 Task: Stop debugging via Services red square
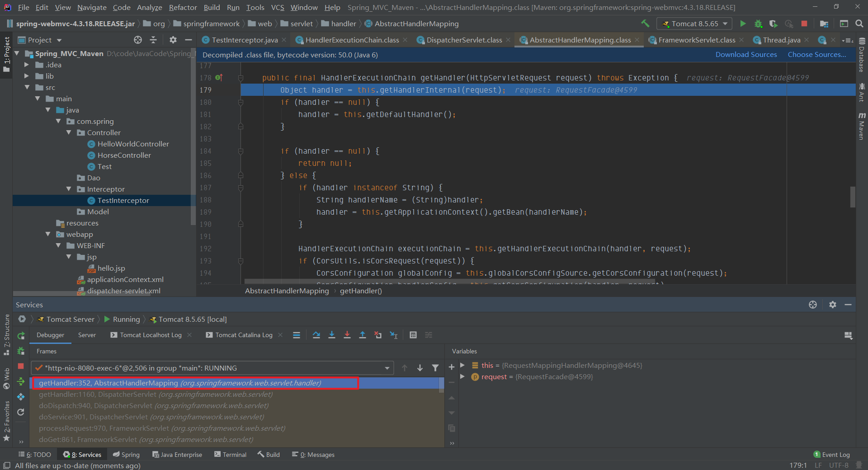point(21,366)
